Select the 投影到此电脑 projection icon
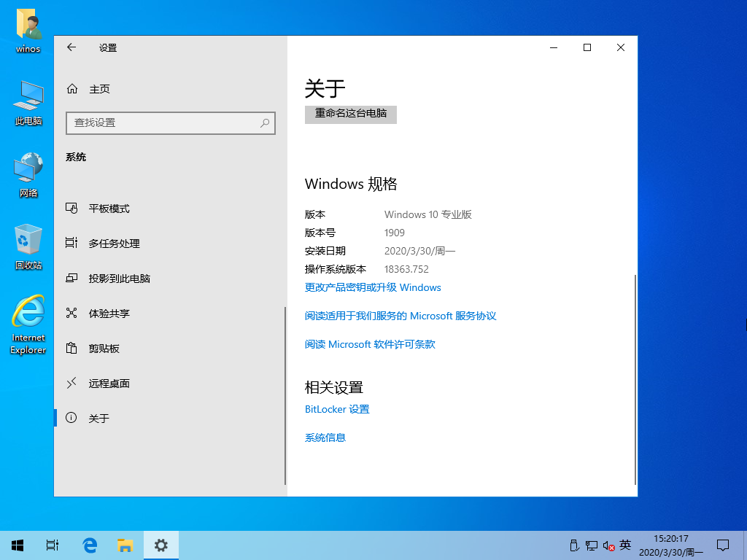This screenshot has width=747, height=560. tap(71, 278)
